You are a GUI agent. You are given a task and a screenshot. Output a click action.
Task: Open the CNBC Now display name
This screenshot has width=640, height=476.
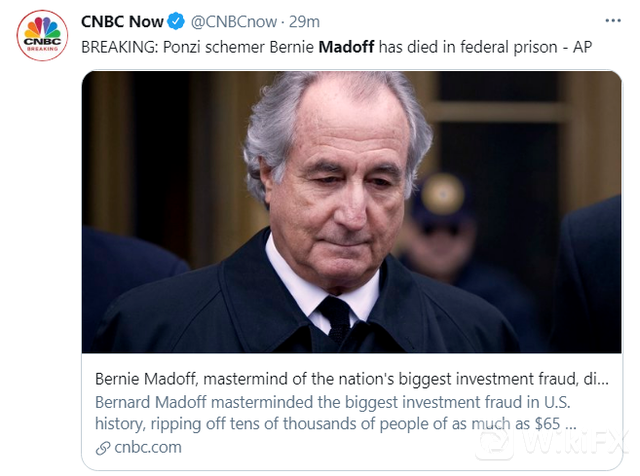(x=122, y=21)
